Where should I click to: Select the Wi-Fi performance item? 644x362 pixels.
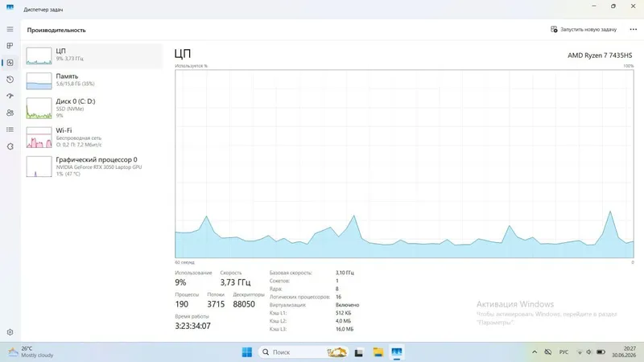point(93,137)
